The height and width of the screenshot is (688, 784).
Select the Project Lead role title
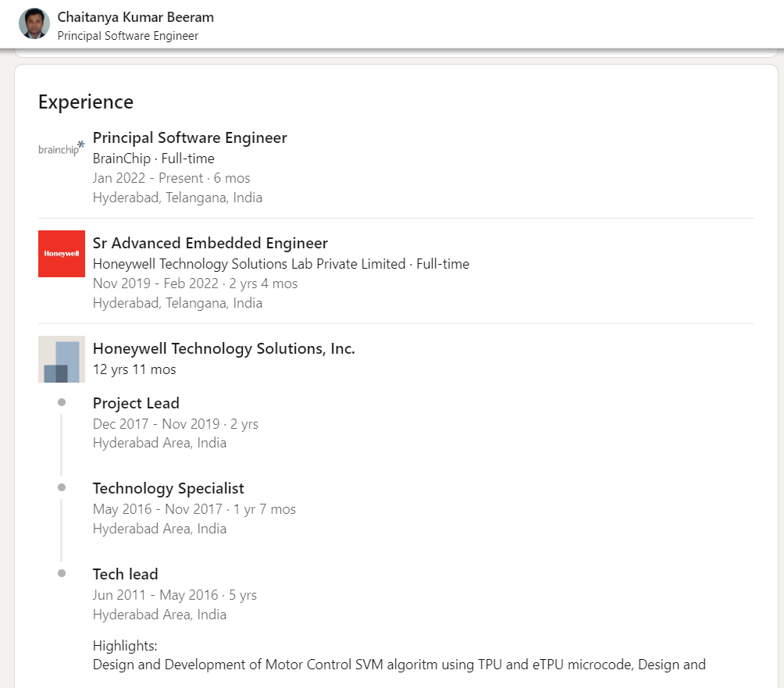tap(136, 403)
